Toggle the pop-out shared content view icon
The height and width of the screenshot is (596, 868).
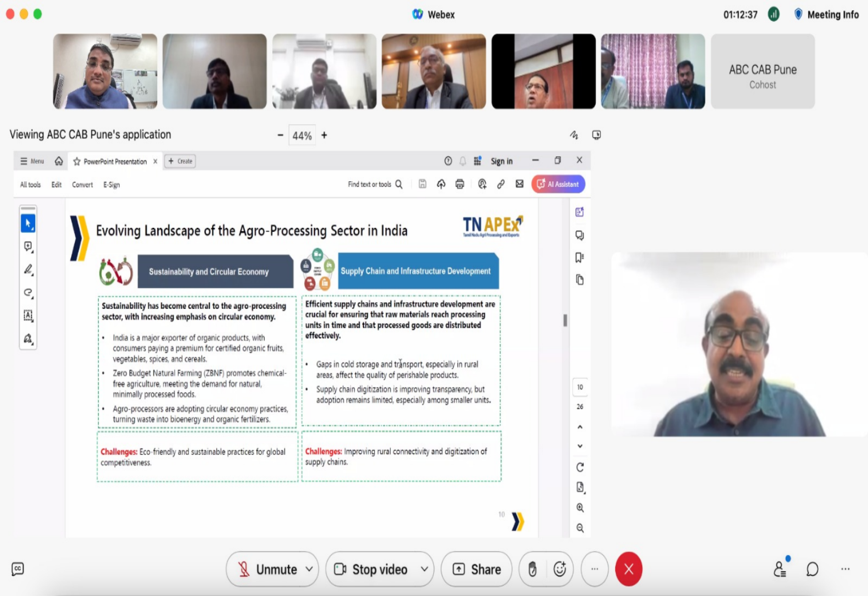coord(596,135)
